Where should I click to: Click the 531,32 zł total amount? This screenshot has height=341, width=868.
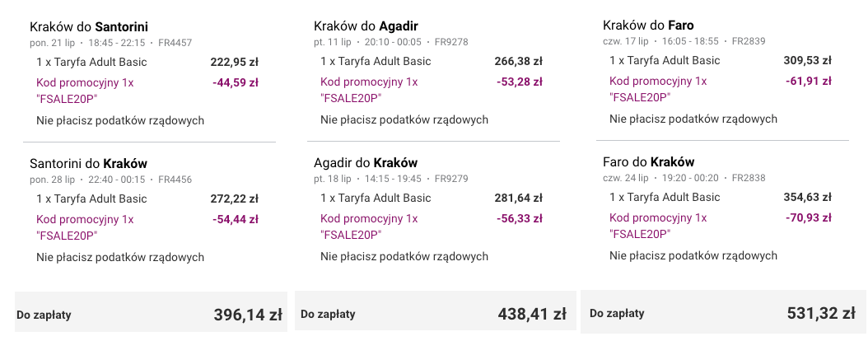coord(821,313)
